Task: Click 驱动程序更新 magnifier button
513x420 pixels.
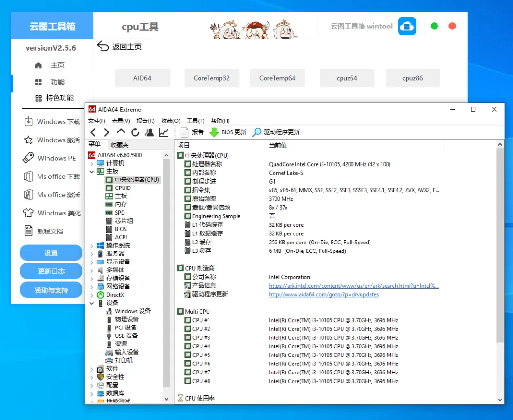Action: (x=276, y=132)
